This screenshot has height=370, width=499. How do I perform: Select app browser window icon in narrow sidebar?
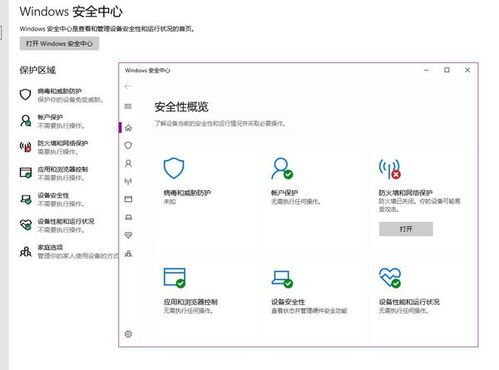tap(128, 199)
